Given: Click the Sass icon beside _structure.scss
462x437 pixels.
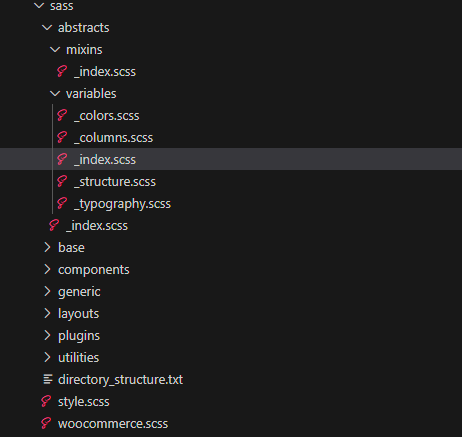Looking at the screenshot, I should point(62,181).
